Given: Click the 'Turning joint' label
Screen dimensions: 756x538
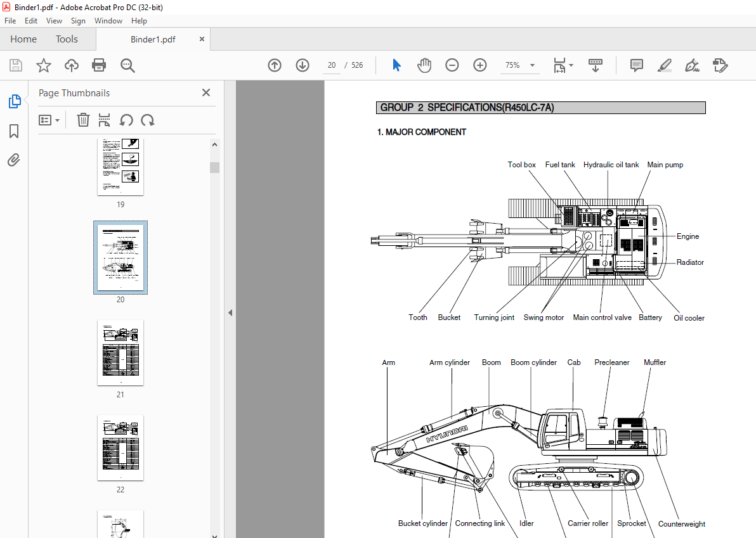Looking at the screenshot, I should pyautogui.click(x=493, y=317).
